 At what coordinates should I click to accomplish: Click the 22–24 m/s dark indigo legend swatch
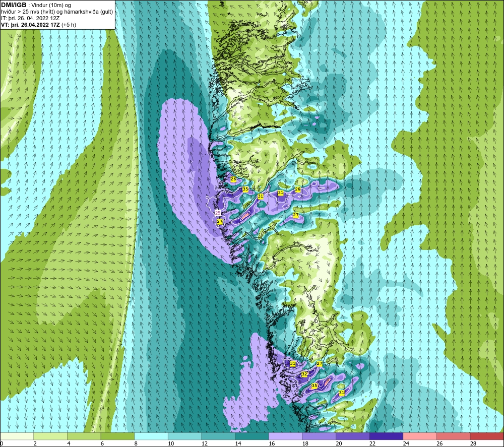tap(387, 436)
